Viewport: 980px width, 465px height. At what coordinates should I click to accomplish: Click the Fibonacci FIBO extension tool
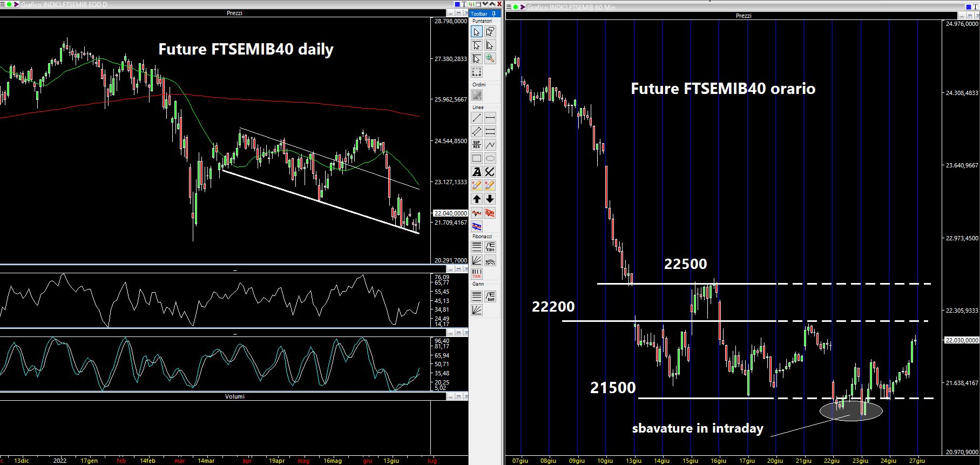(x=490, y=247)
